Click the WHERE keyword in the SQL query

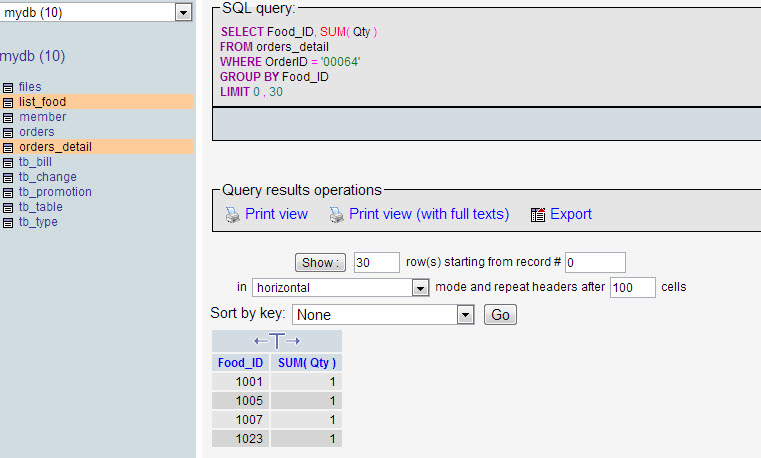tap(241, 62)
